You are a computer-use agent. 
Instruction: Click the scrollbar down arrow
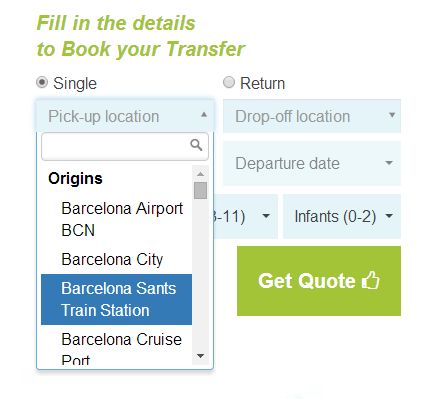pos(200,356)
